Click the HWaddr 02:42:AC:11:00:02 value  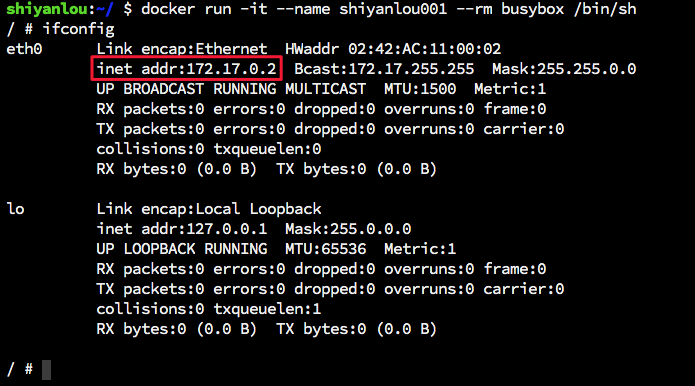(393, 49)
